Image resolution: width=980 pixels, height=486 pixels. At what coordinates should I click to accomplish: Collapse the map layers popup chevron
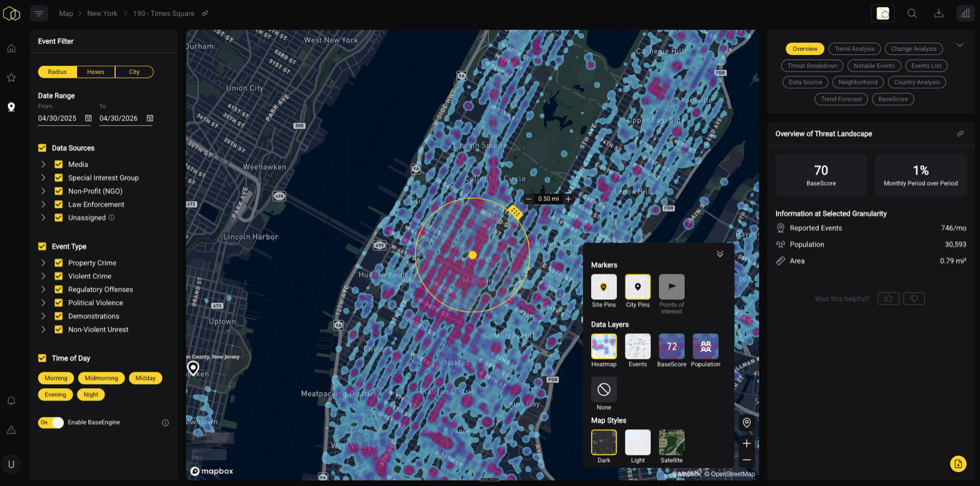tap(720, 254)
